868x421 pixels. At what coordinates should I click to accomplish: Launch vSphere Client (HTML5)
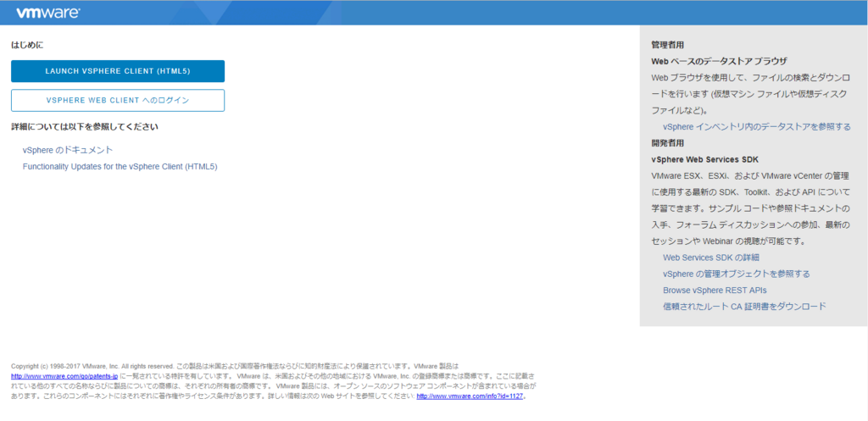pyautogui.click(x=118, y=71)
